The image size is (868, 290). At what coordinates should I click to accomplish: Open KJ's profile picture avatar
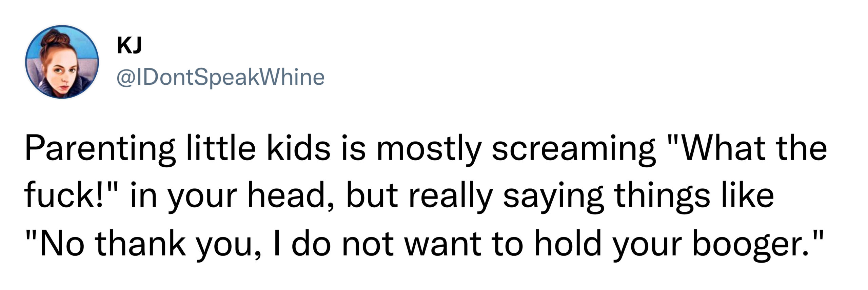pos(62,62)
